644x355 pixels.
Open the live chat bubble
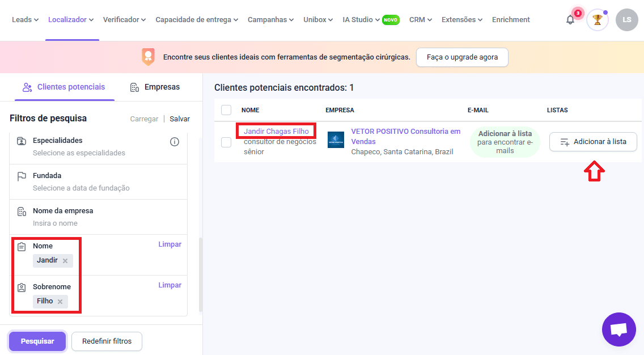[618, 329]
